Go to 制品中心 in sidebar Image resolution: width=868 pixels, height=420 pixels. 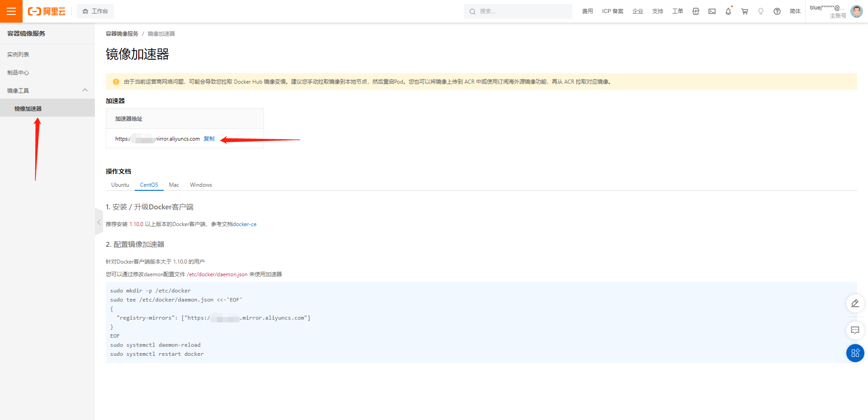click(x=18, y=72)
